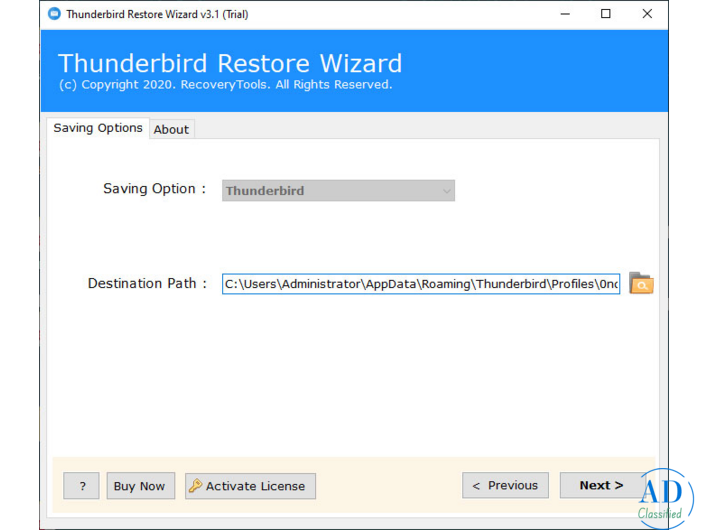Click the folder browse icon beside Destination Path
The image size is (710, 530).
coord(641,284)
